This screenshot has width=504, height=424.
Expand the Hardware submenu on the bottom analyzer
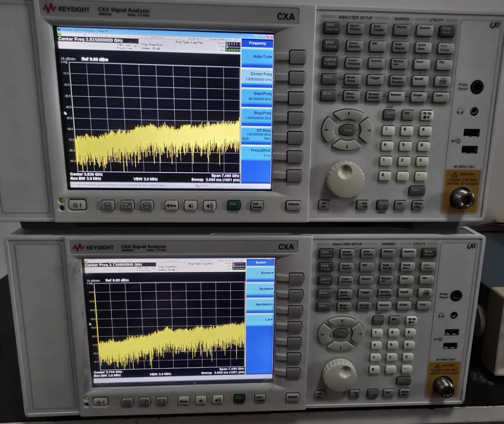[260, 305]
